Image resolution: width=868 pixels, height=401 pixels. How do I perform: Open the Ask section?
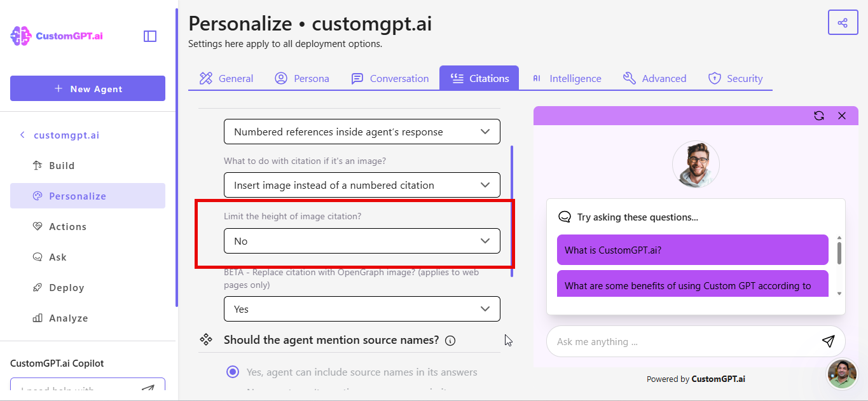click(88, 257)
